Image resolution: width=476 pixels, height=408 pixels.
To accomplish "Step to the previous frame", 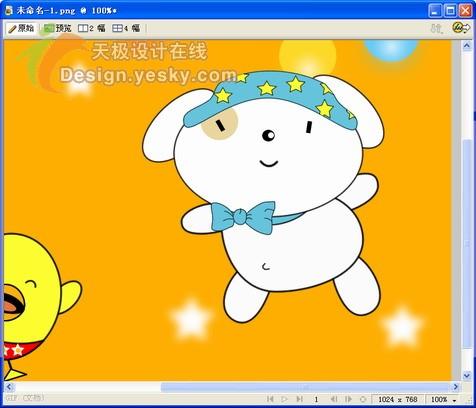I will (333, 399).
